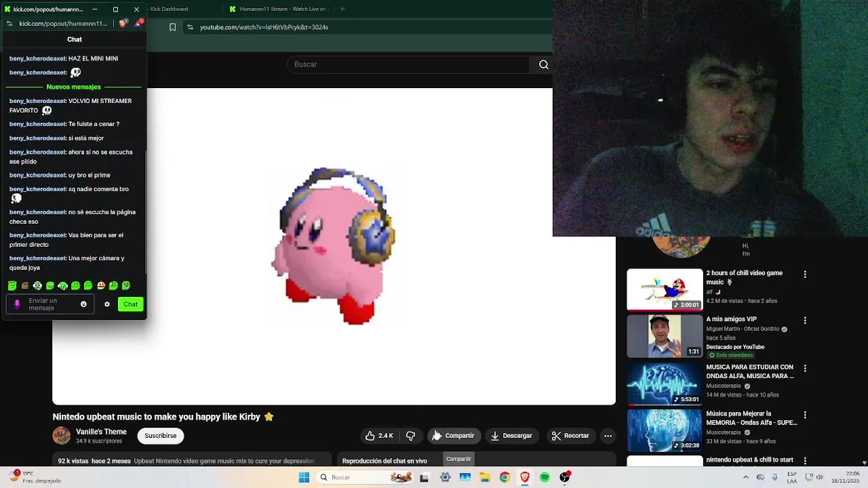This screenshot has height=488, width=868.
Task: Open Brave browser from taskbar
Action: [524, 477]
